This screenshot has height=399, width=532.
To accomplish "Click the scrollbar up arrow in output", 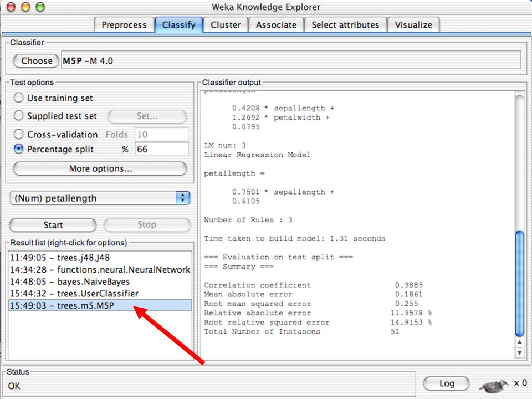I will pos(519,342).
